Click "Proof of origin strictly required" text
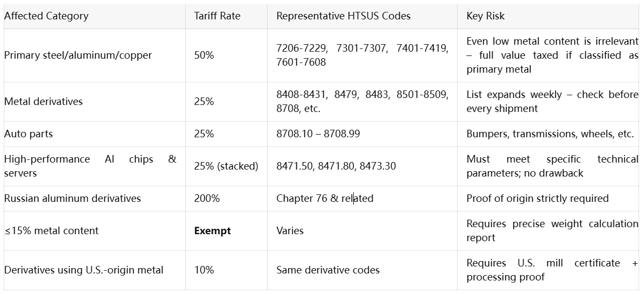Viewport: 644px width, 295px height. 537,199
